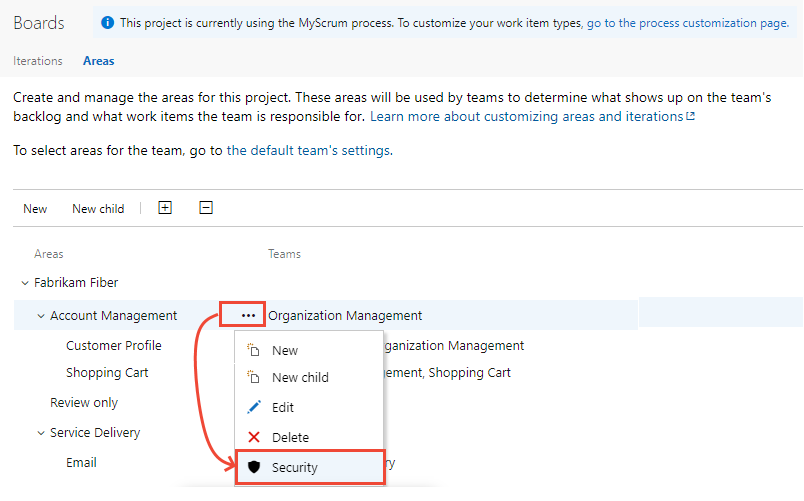Open the default team's settings link

(x=309, y=150)
